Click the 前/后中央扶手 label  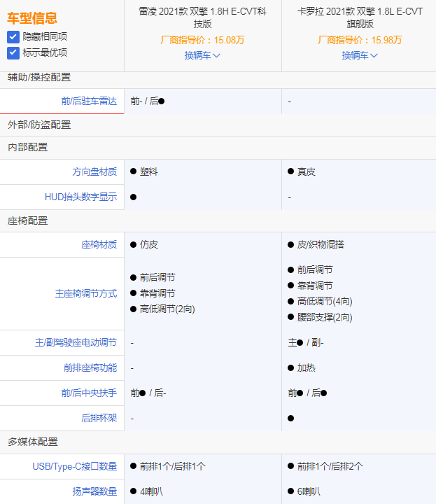pos(89,393)
